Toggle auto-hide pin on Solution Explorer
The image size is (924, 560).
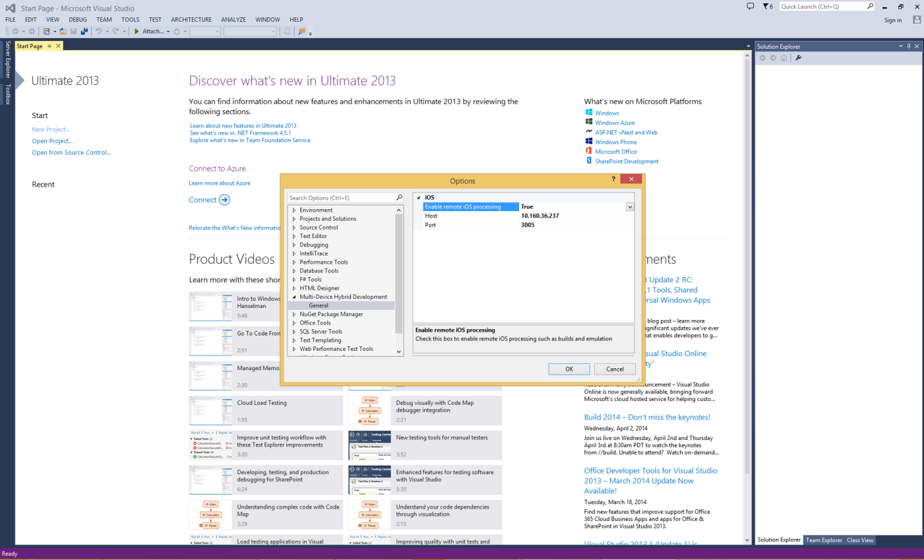(x=909, y=46)
